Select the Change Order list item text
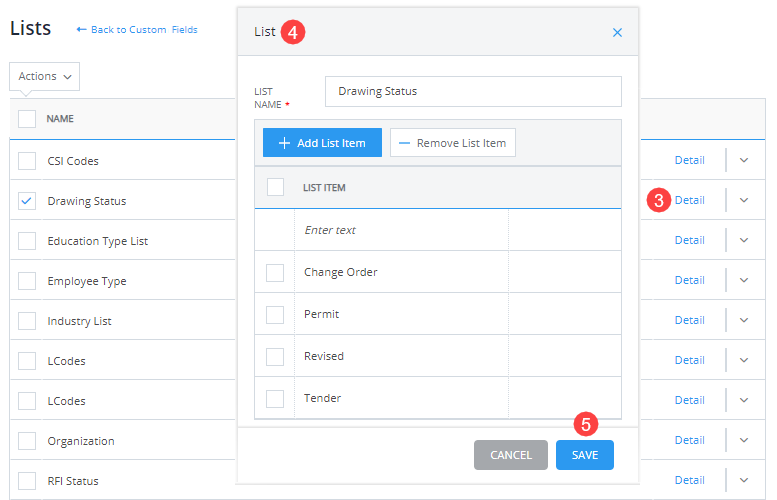The height and width of the screenshot is (500, 777). [340, 273]
